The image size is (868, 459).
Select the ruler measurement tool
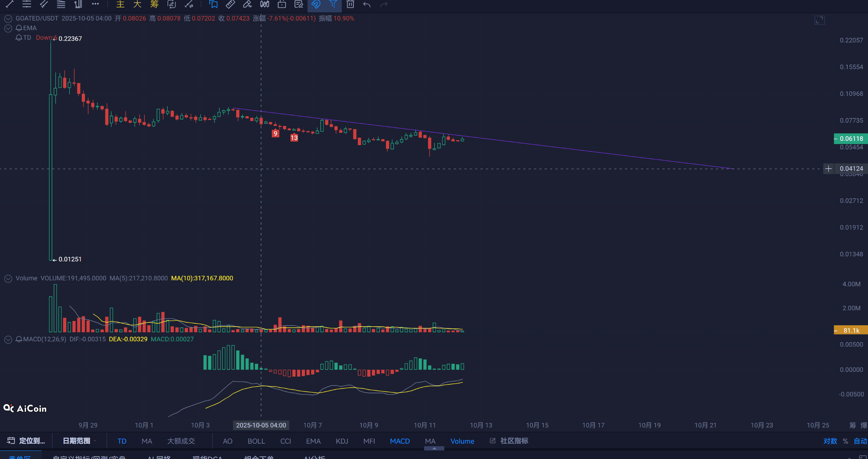[x=230, y=4]
